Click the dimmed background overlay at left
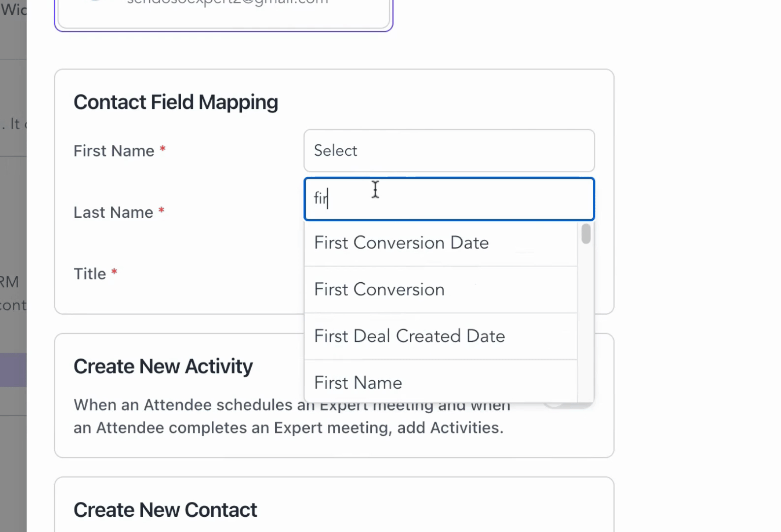Screen dimensions: 781x532 (13, 222)
